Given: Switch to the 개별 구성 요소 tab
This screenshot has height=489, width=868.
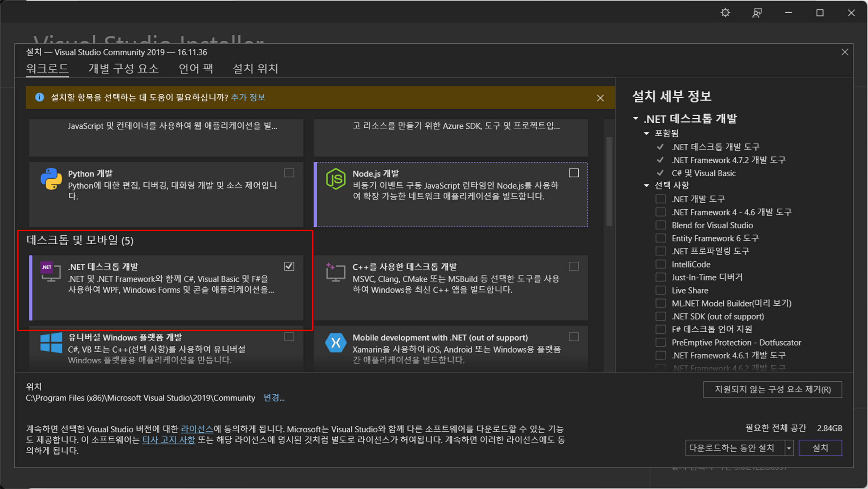Looking at the screenshot, I should tap(124, 68).
